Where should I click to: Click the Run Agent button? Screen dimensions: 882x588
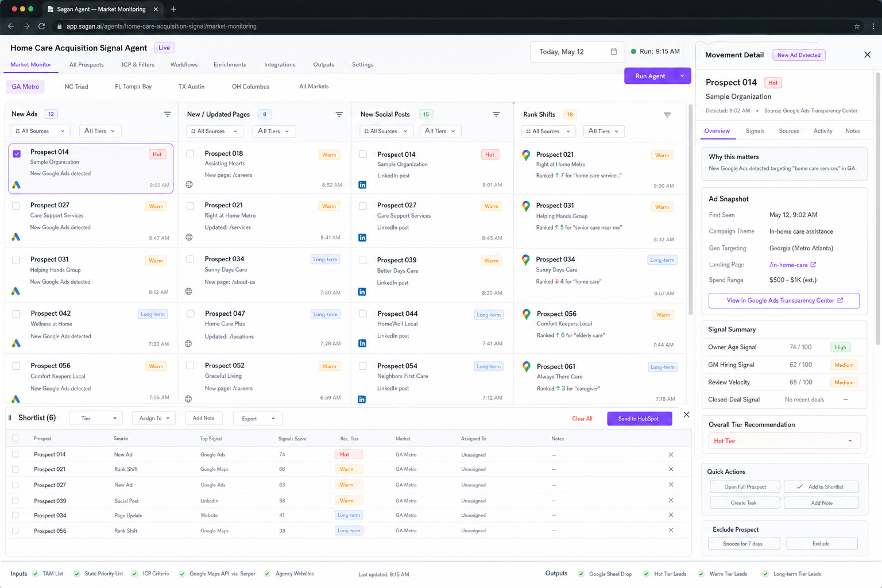pos(649,76)
